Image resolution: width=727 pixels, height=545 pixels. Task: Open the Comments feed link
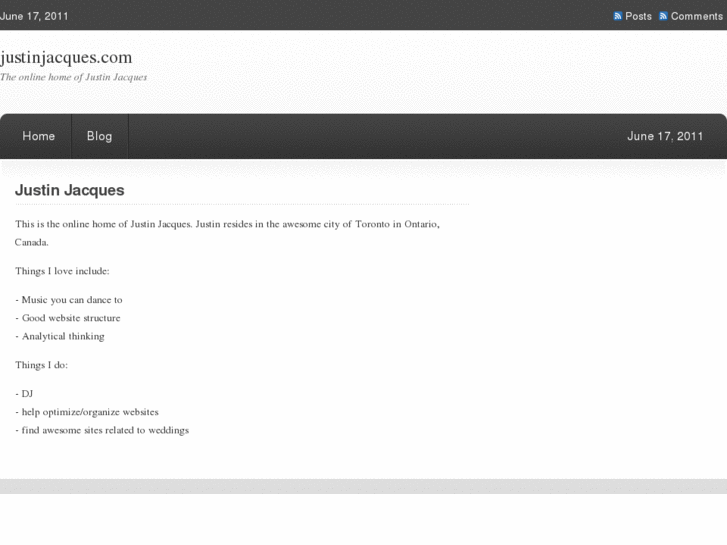point(696,16)
